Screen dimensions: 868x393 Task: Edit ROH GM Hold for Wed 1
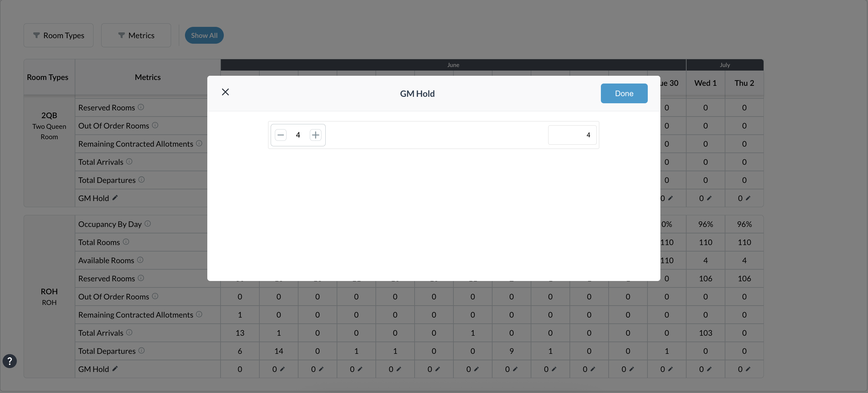[x=709, y=369]
